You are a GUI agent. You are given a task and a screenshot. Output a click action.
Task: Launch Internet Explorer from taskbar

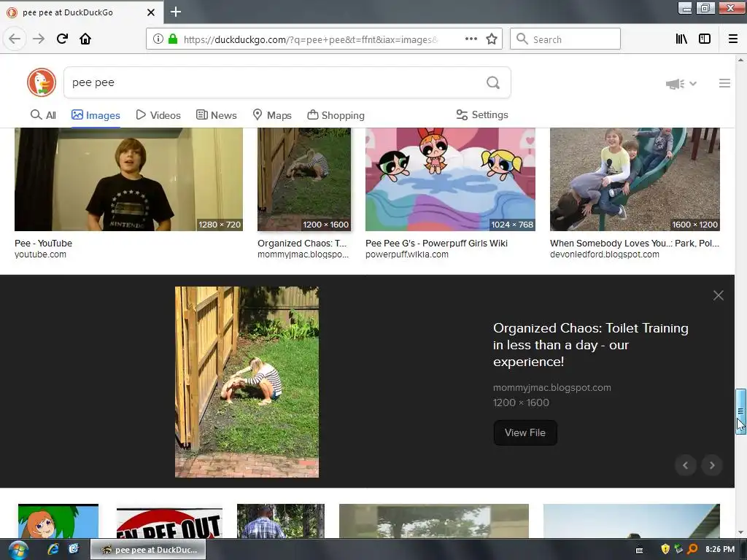pyautogui.click(x=53, y=550)
